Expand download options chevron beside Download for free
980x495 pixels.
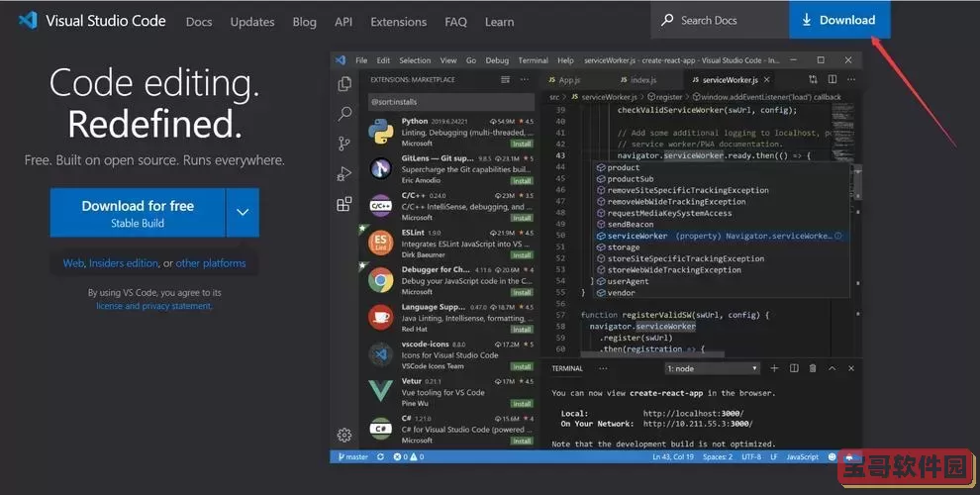pos(243,213)
